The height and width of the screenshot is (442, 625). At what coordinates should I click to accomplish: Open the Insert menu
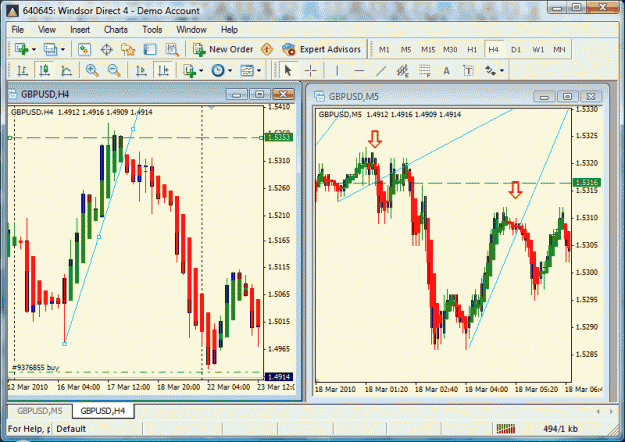[80, 29]
